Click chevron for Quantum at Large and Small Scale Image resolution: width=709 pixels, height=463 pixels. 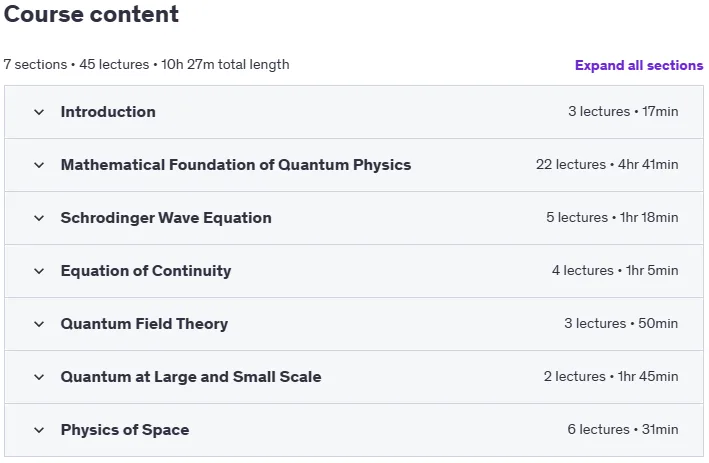pyautogui.click(x=39, y=377)
